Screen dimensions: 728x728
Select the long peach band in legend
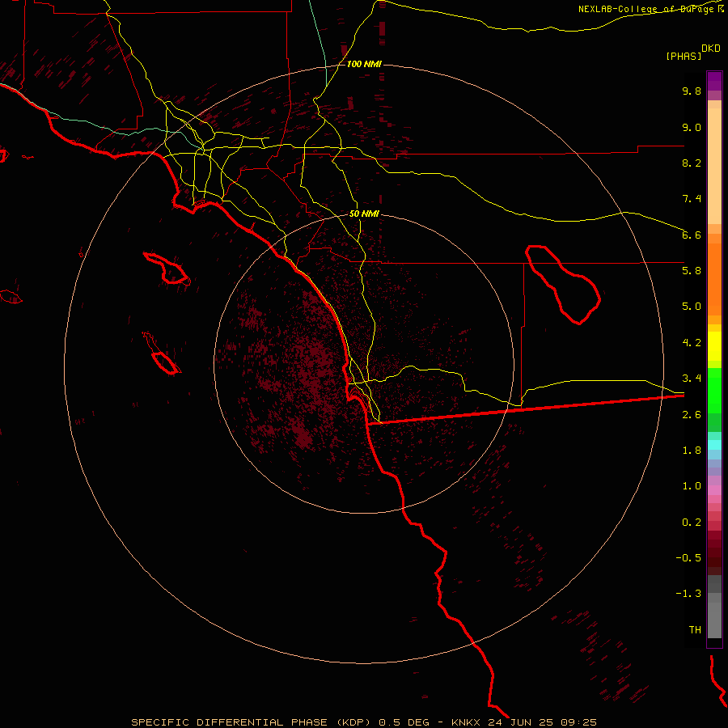[x=714, y=166]
